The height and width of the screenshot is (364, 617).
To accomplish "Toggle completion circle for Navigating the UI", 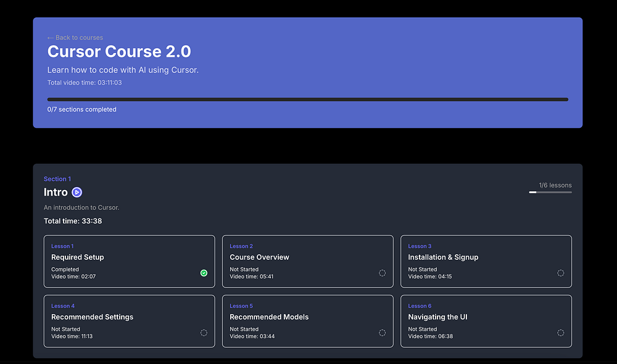I will point(561,333).
